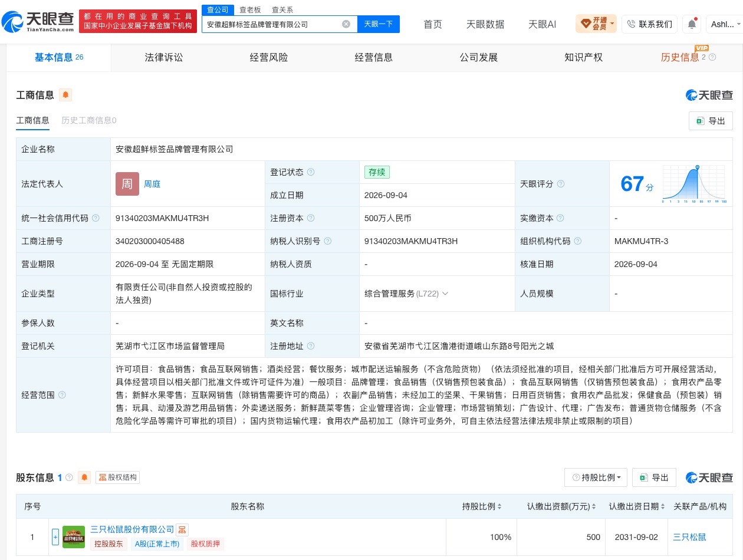Open the 三只松鼠 related product link
The width and height of the screenshot is (743, 560).
click(689, 537)
